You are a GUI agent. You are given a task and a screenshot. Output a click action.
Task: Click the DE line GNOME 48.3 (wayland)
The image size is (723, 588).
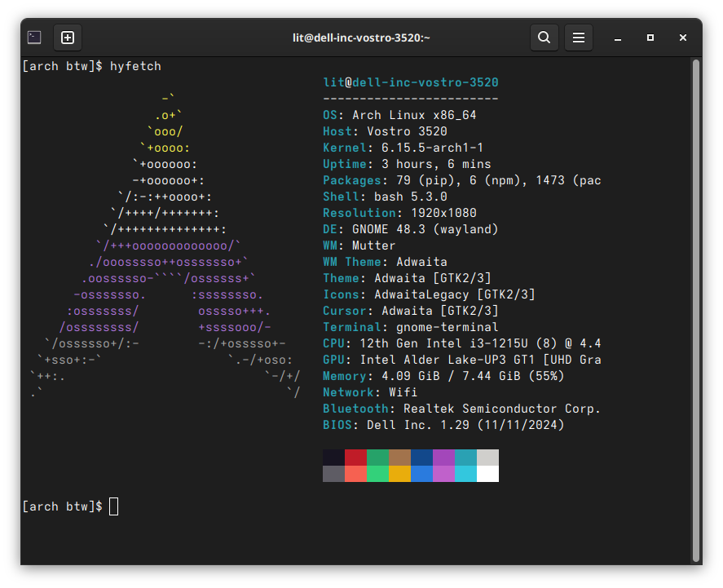[410, 229]
